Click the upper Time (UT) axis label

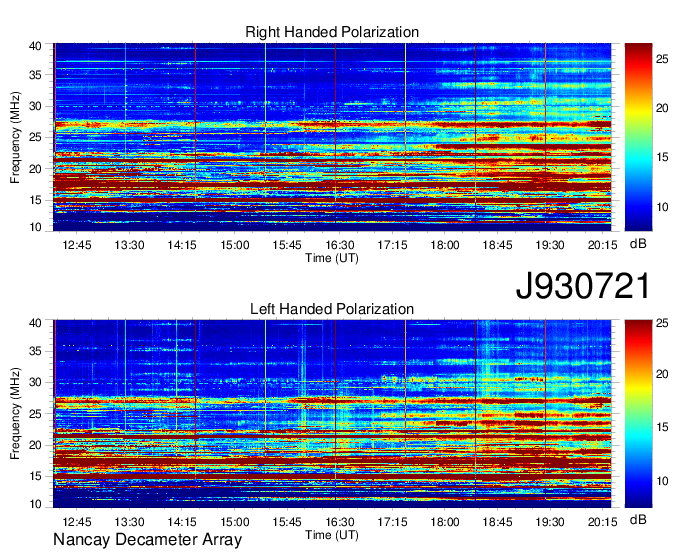pos(332,258)
